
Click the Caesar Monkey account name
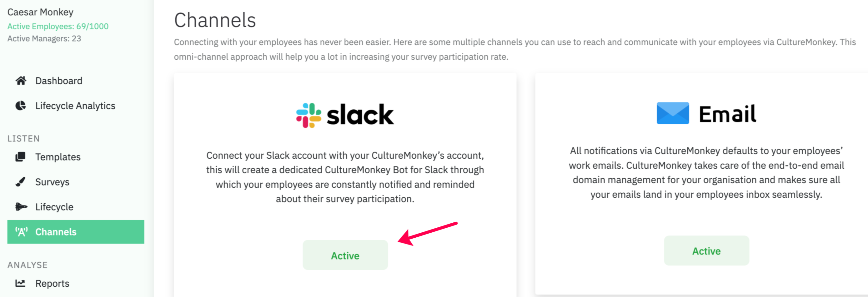point(40,12)
